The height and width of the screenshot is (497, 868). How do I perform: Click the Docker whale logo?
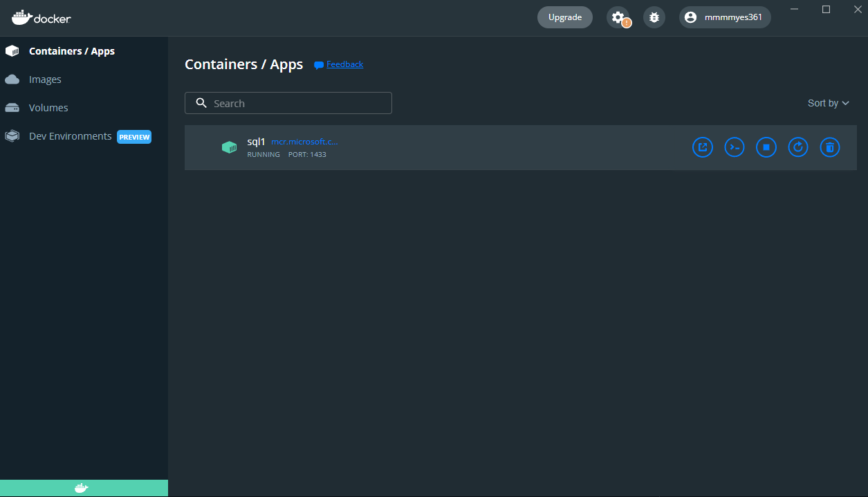click(x=41, y=19)
